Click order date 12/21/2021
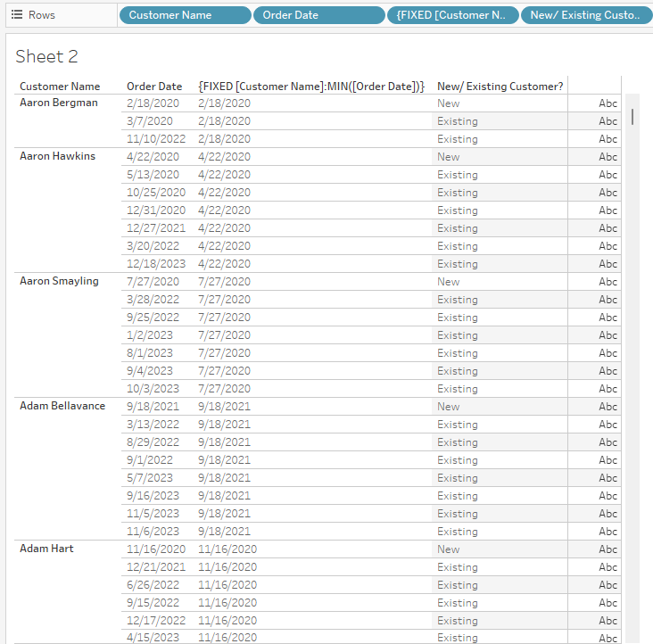653x644 pixels. click(156, 567)
